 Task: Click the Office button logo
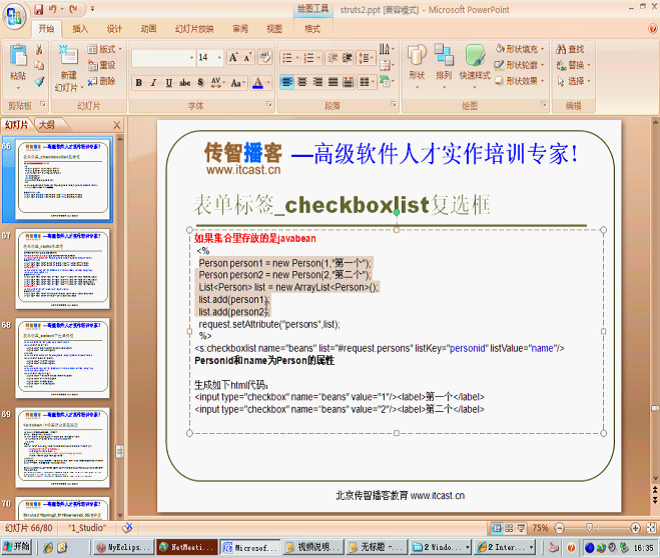tap(14, 16)
